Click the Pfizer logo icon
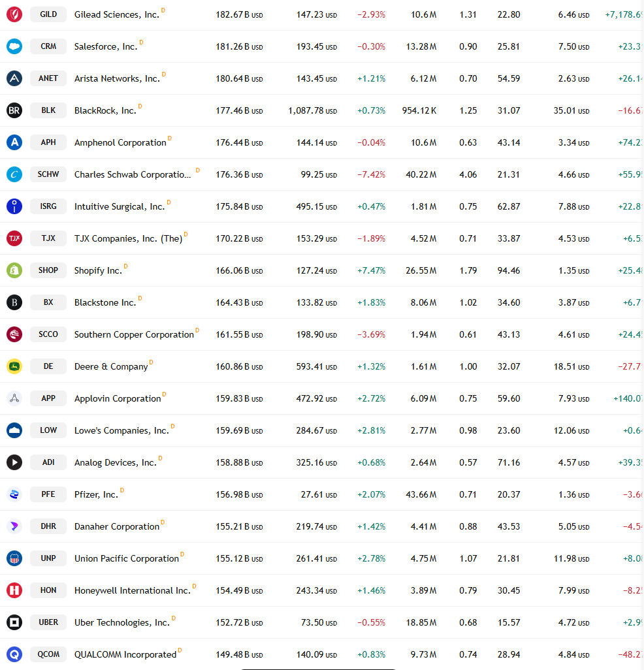Image resolution: width=644 pixels, height=670 pixels. tap(14, 494)
